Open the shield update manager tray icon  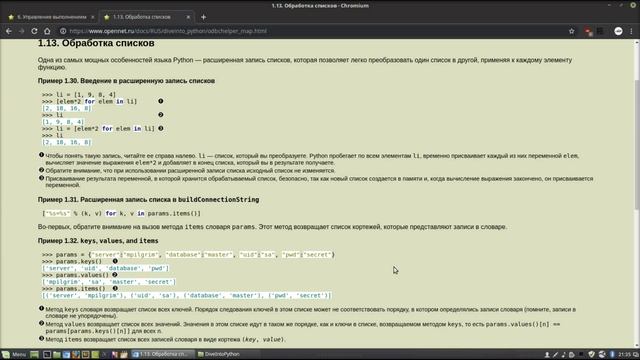pos(591,354)
